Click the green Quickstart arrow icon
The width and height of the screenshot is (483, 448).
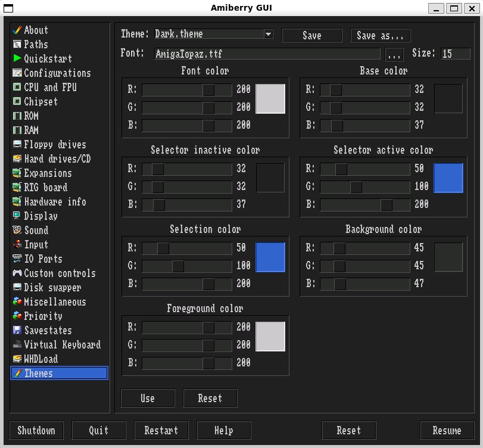coord(17,58)
